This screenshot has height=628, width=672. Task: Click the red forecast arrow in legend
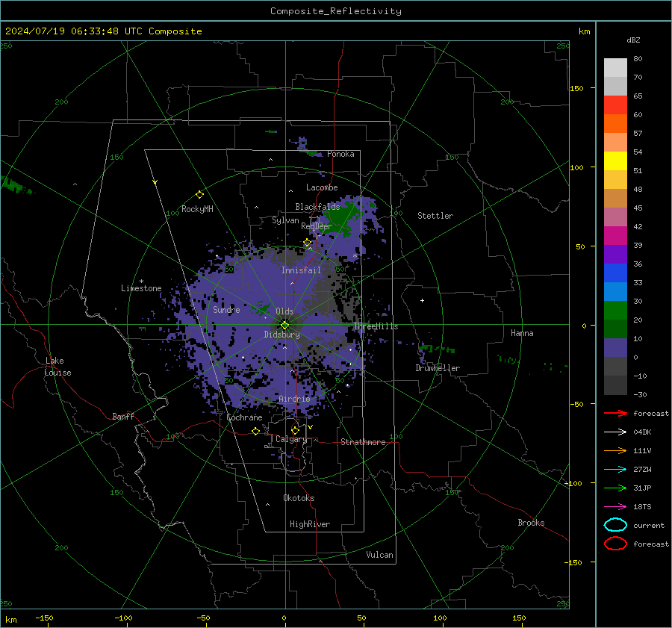coord(615,413)
